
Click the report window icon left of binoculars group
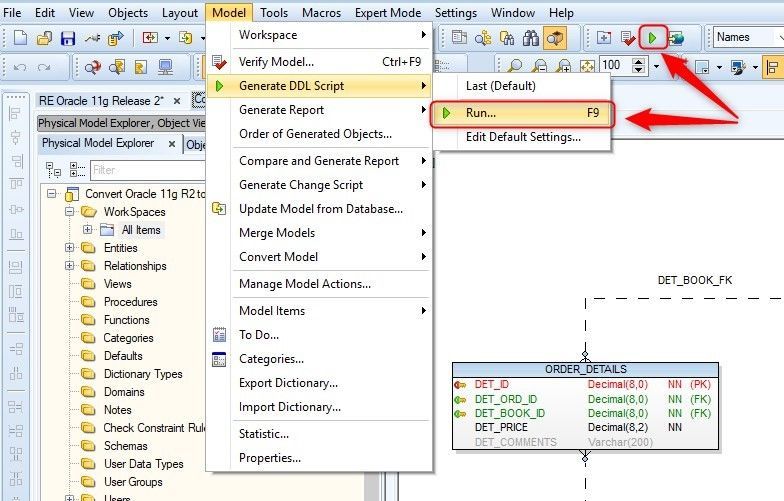[x=458, y=38]
